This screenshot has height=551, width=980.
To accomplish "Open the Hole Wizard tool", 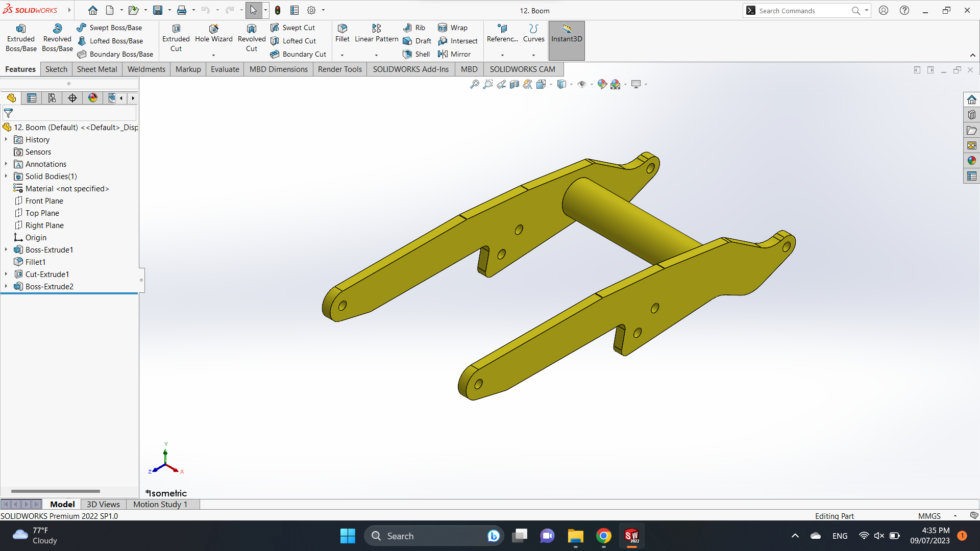I will [213, 29].
